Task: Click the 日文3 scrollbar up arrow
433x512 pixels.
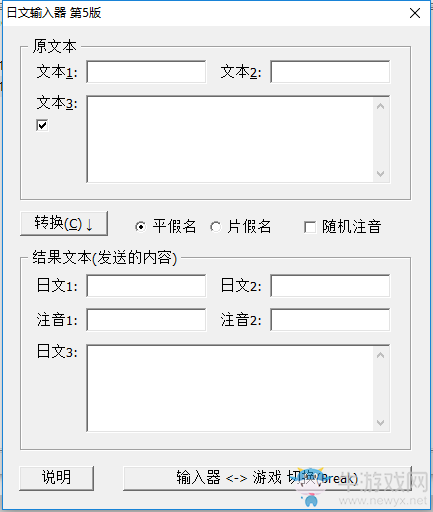Action: click(381, 355)
